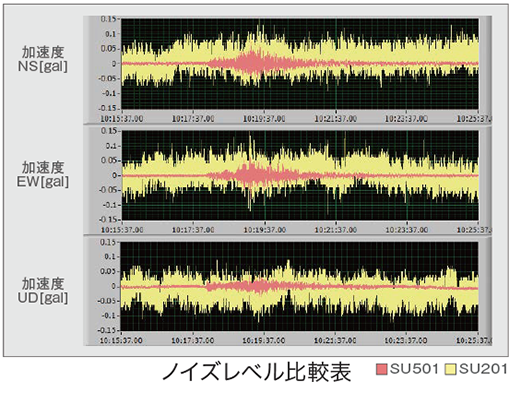This screenshot has width=509, height=393.
Task: Click the 加速度 NS[gal] chart label
Action: [43, 59]
